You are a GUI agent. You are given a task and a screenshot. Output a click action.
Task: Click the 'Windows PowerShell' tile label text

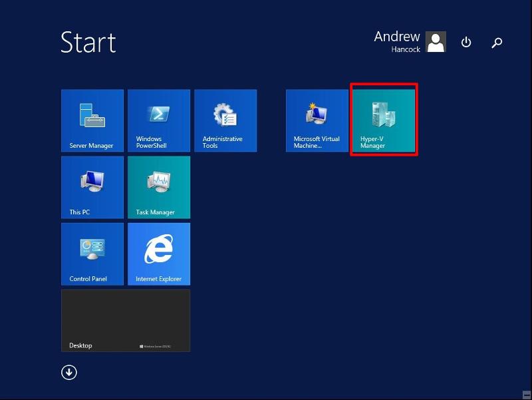point(151,142)
